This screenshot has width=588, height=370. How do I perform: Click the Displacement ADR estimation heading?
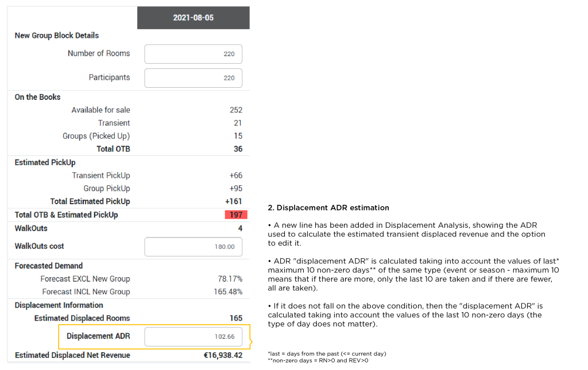pos(328,208)
